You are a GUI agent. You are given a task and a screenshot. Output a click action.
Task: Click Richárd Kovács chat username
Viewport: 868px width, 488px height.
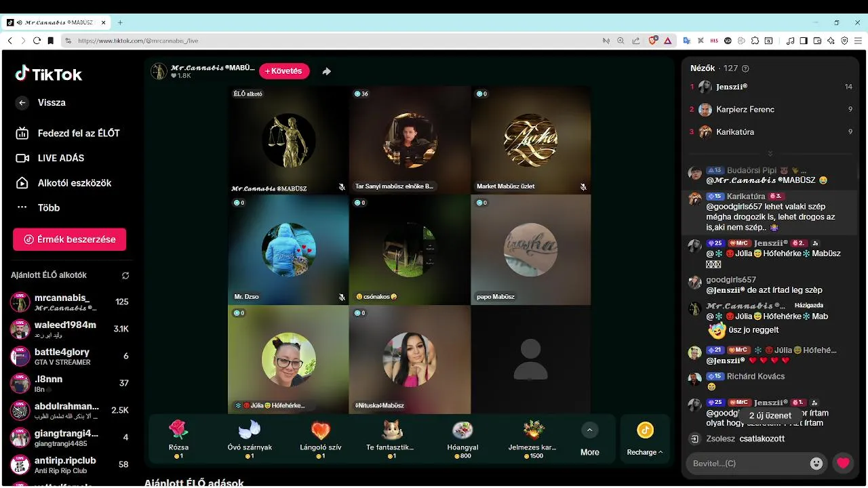pos(755,376)
